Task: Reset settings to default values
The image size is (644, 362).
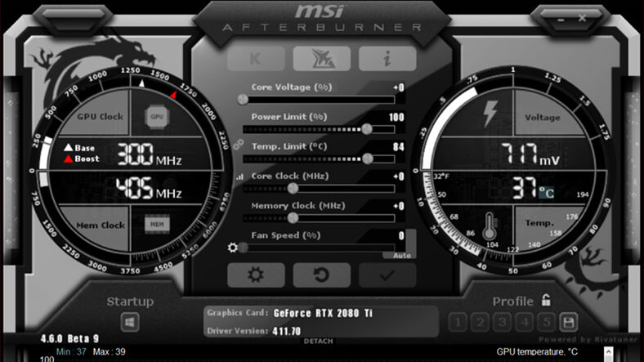Action: [321, 275]
